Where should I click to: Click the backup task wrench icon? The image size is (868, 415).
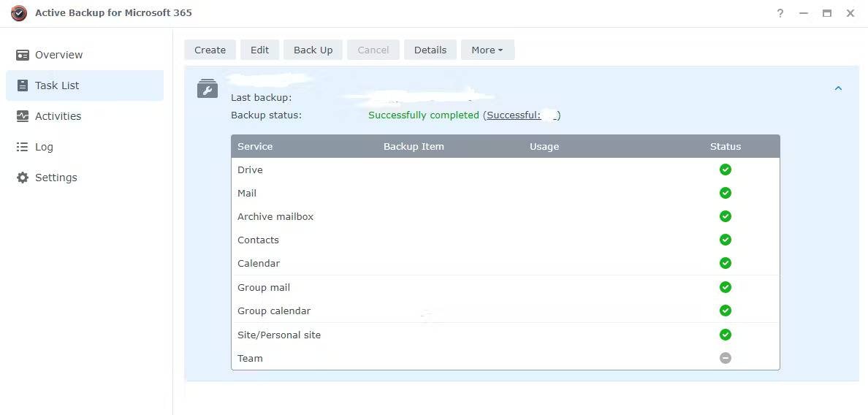[x=208, y=88]
